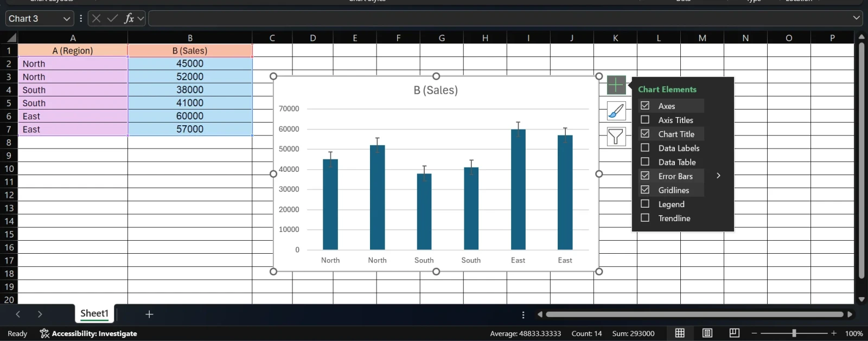This screenshot has height=341, width=868.
Task: Open the Chart Filters funnel button
Action: click(616, 137)
